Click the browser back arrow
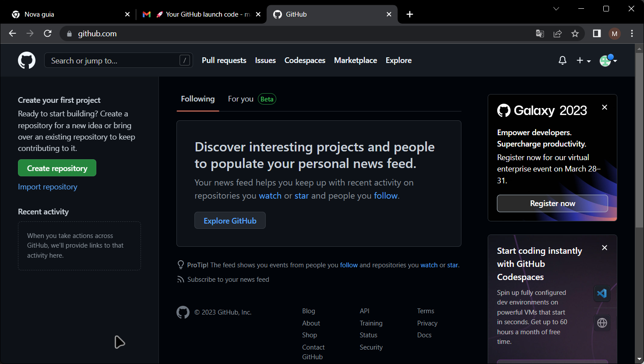644x364 pixels. point(12,34)
